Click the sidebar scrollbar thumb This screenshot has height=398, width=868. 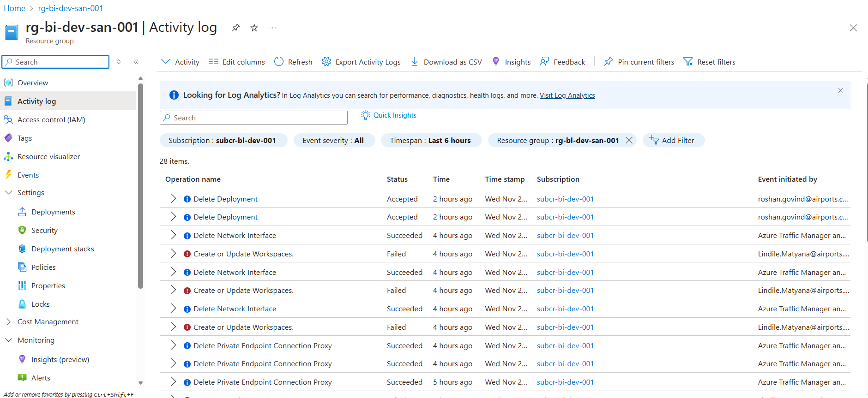click(140, 186)
